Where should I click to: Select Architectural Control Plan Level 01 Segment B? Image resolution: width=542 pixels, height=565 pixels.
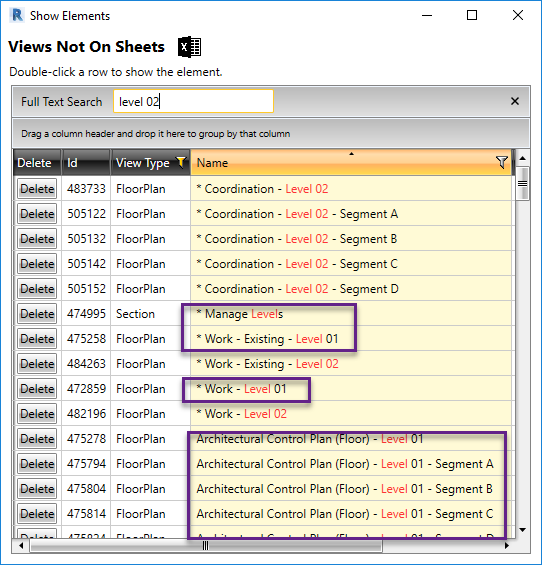[x=351, y=489]
